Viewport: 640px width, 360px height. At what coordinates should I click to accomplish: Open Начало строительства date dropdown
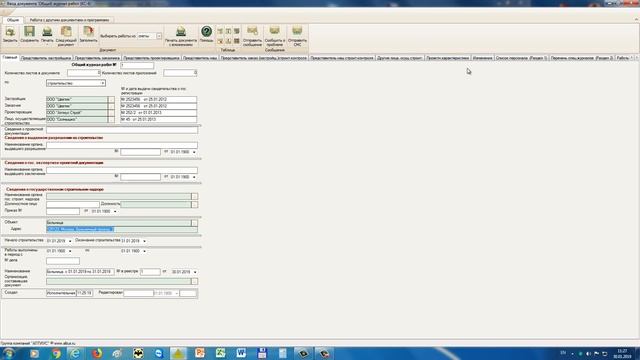(x=69, y=241)
